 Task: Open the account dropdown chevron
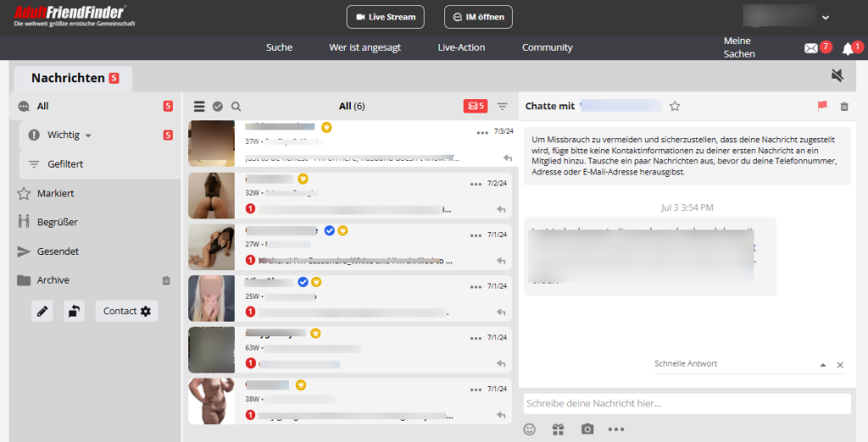[x=826, y=18]
